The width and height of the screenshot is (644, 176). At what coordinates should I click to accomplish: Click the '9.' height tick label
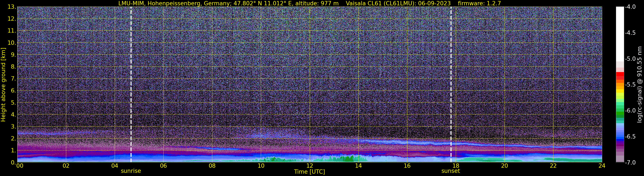pos(13,55)
